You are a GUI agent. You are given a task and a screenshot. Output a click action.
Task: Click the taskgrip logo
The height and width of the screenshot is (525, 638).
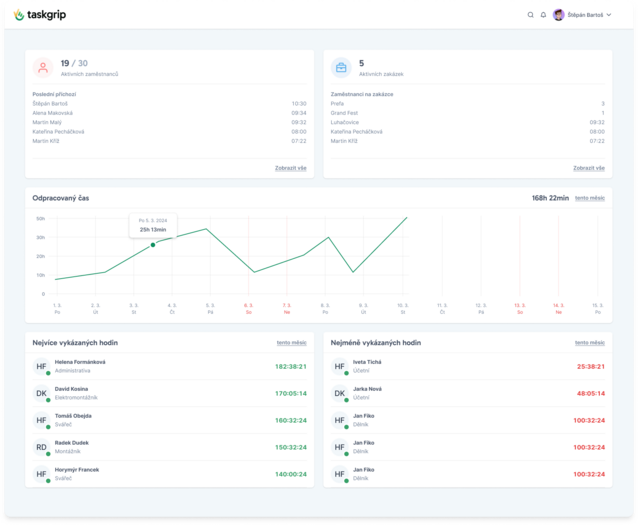tap(43, 15)
